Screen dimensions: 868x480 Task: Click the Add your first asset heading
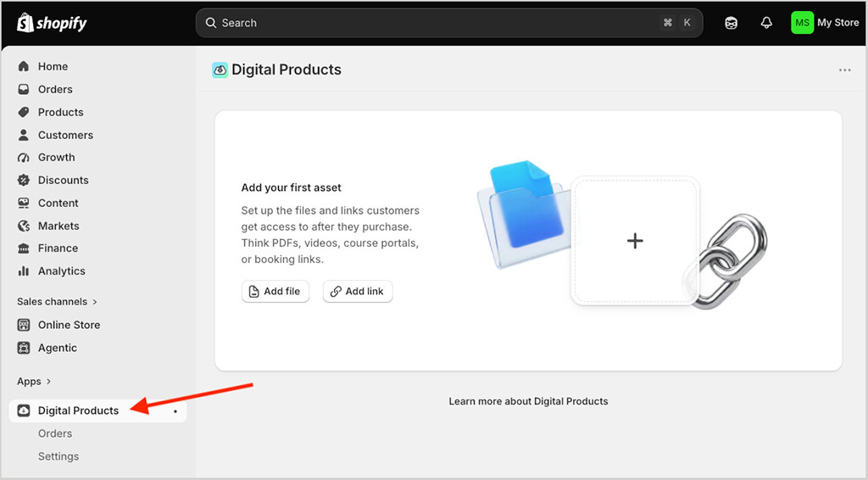click(x=292, y=187)
